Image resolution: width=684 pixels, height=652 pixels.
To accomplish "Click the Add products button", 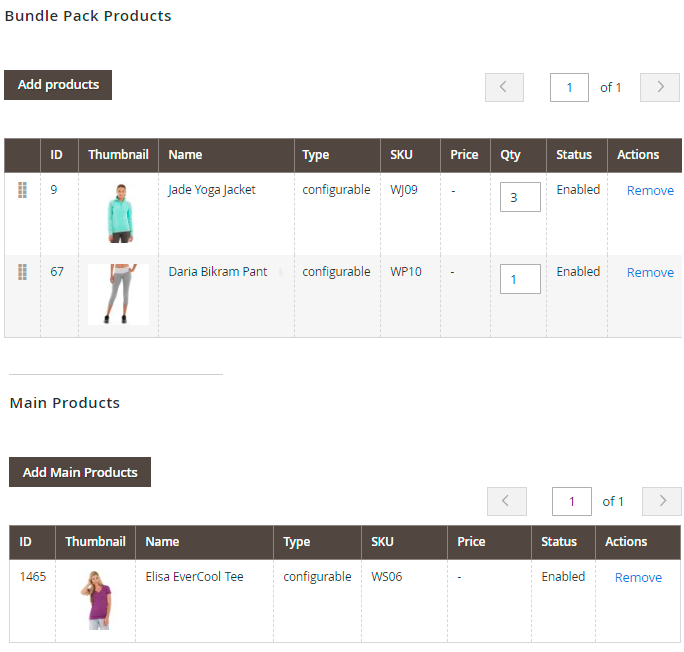I will click(58, 85).
